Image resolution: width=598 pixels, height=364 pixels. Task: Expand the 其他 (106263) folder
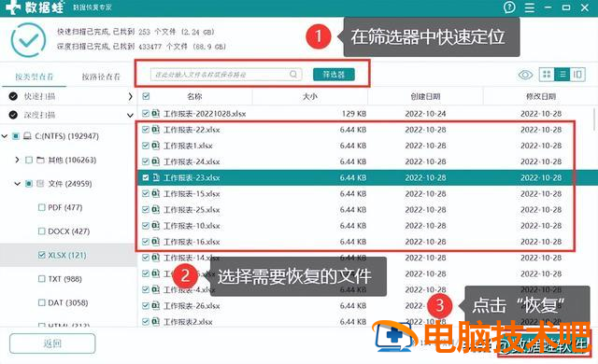[x=17, y=160]
